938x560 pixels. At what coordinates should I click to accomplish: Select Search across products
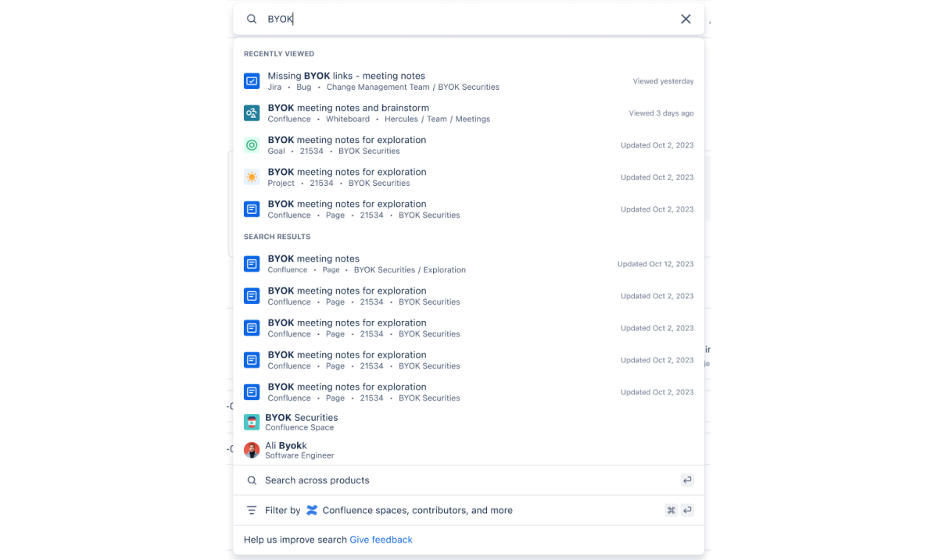click(x=469, y=480)
